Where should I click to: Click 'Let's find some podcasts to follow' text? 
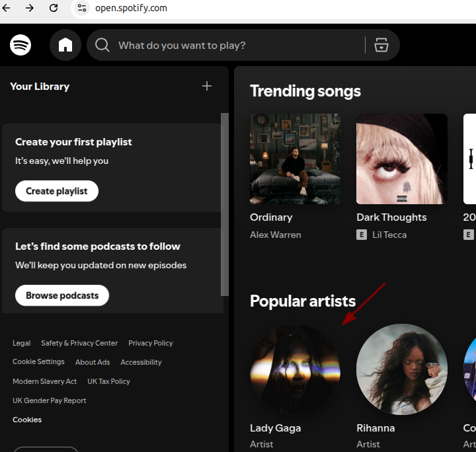[x=98, y=246]
